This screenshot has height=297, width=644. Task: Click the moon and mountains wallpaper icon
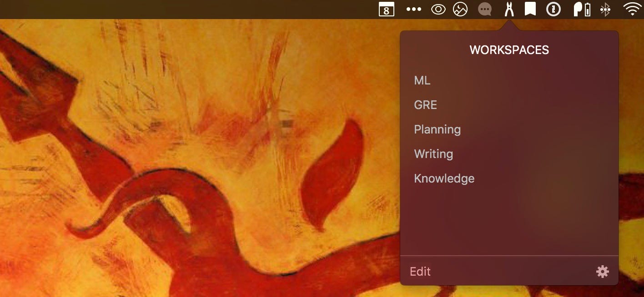pyautogui.click(x=460, y=9)
